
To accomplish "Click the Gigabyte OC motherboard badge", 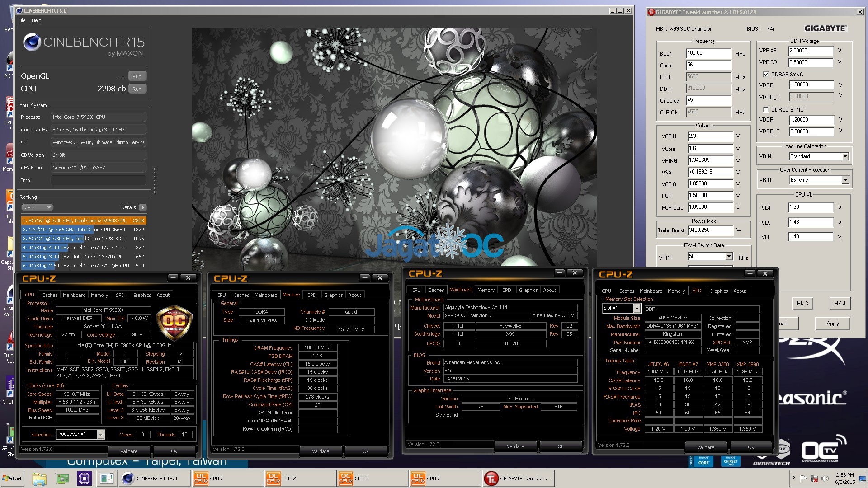I will point(174,322).
